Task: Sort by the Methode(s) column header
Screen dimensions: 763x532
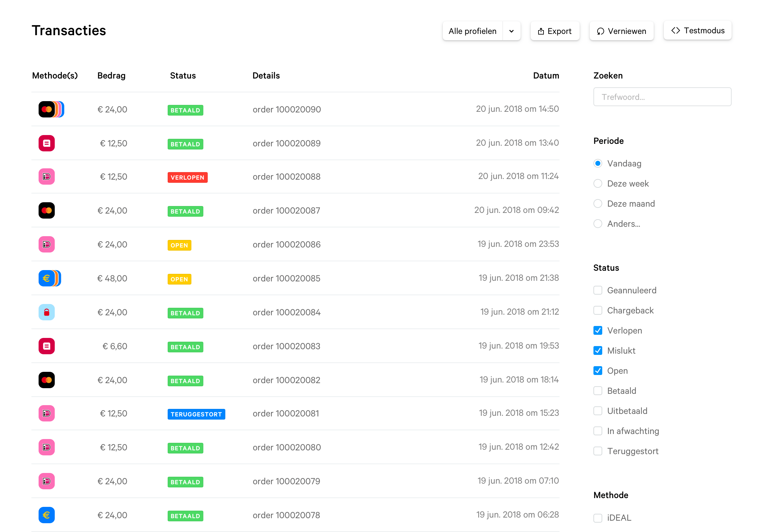Action: click(x=55, y=75)
